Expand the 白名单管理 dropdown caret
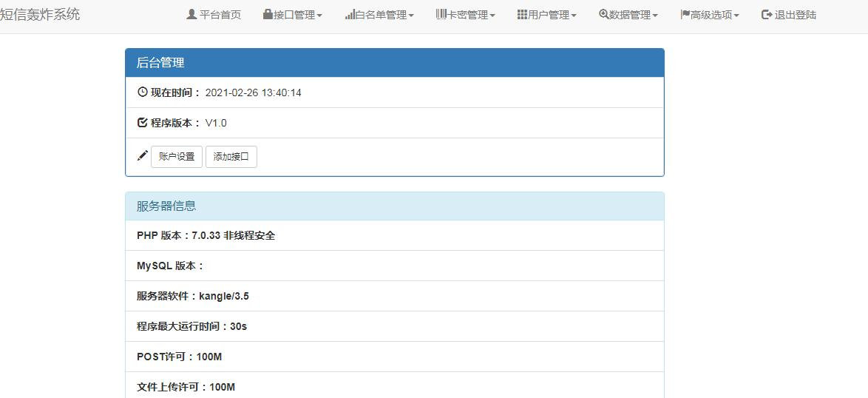This screenshot has width=868, height=398. tap(411, 16)
